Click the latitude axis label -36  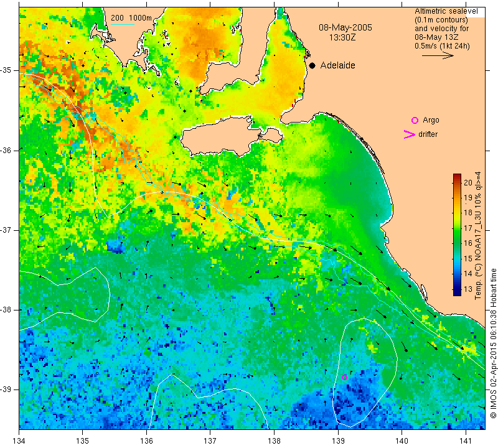[x=6, y=150]
